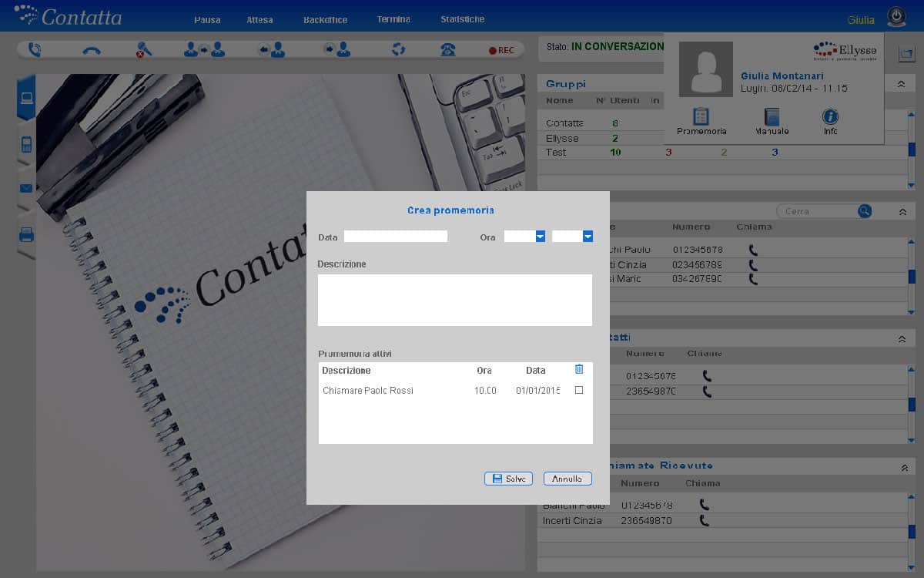Click the Descrizione text area
This screenshot has width=924, height=578.
tap(454, 300)
